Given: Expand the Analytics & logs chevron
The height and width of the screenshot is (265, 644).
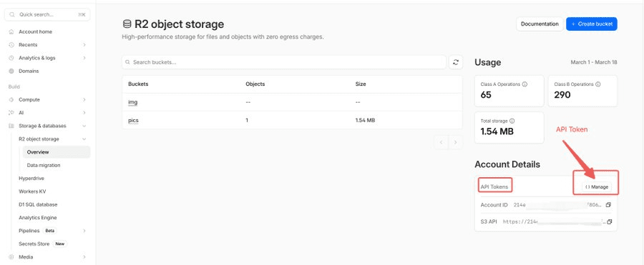Looking at the screenshot, I should [x=84, y=58].
